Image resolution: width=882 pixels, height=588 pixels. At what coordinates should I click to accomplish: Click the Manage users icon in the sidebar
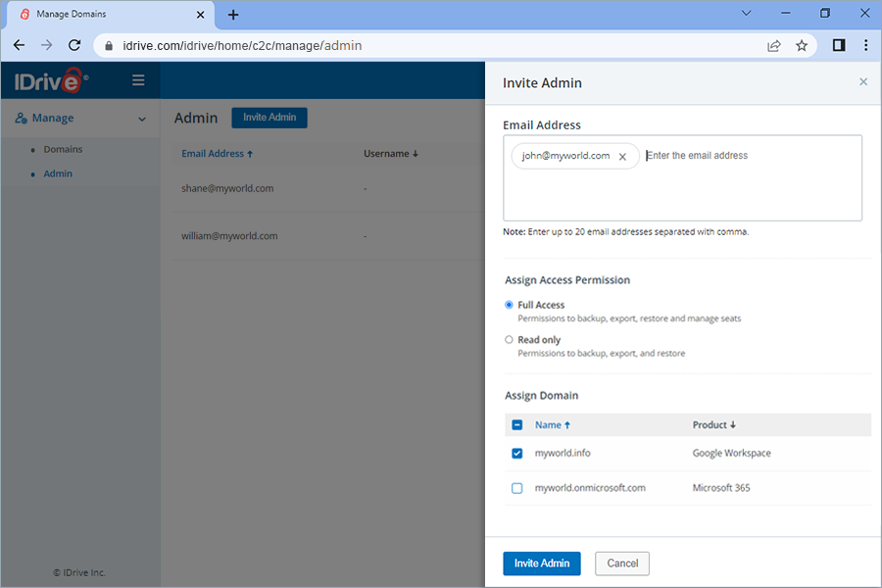[21, 118]
